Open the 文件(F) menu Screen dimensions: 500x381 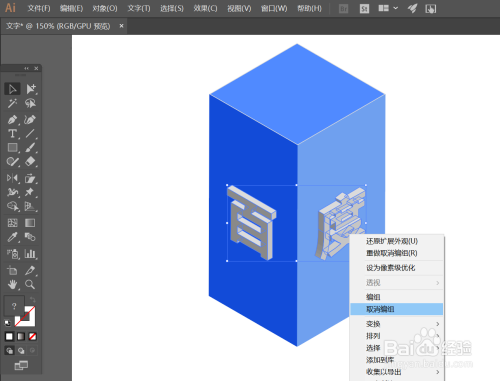[39, 8]
